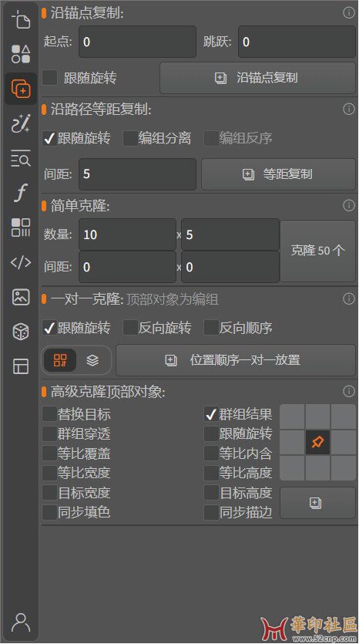Select the shapes panel sidebar icon

[21, 54]
